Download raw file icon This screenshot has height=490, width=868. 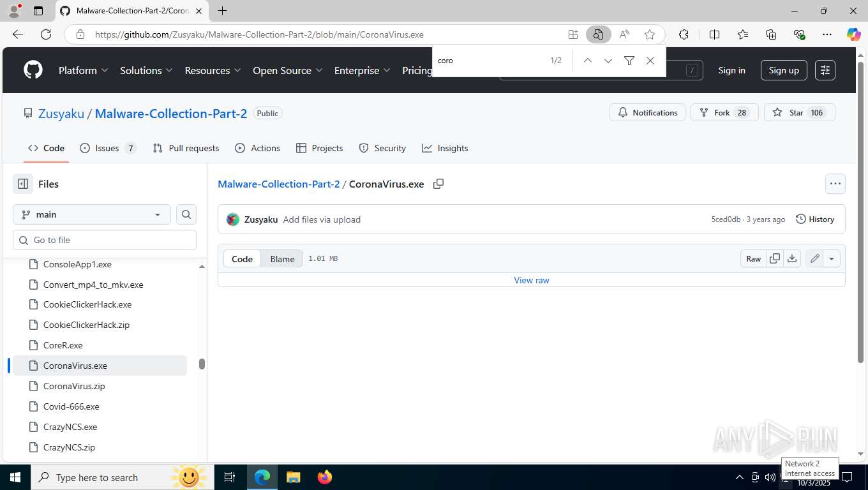pos(792,258)
